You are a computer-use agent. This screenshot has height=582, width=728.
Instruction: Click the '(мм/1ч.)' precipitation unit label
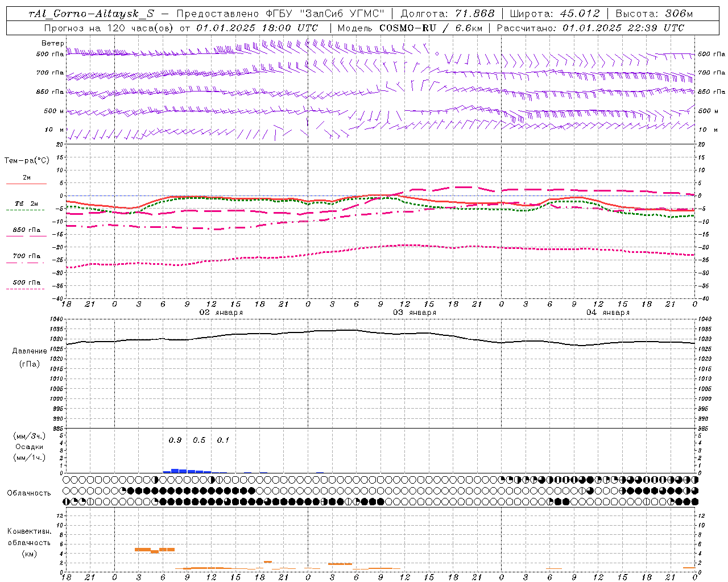(x=30, y=458)
